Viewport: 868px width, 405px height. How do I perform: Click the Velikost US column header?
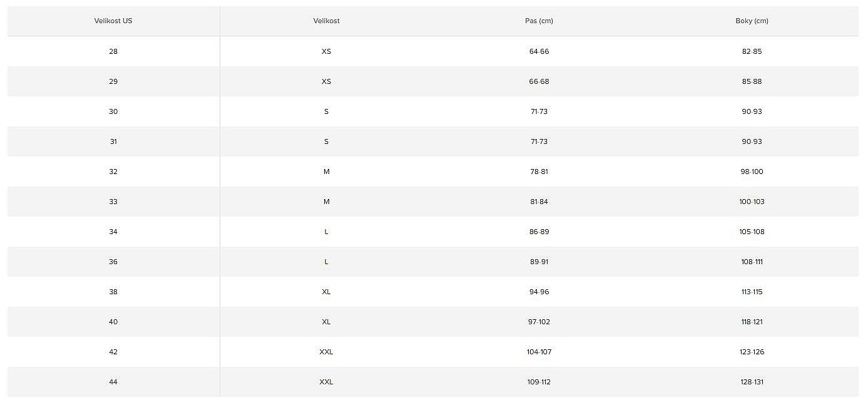(113, 21)
